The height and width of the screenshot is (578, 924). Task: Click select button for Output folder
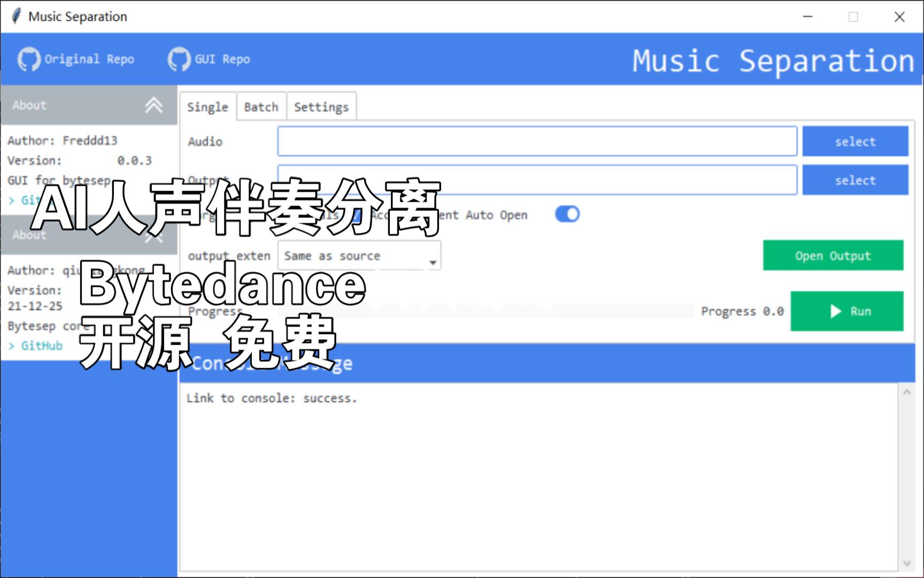pos(855,180)
